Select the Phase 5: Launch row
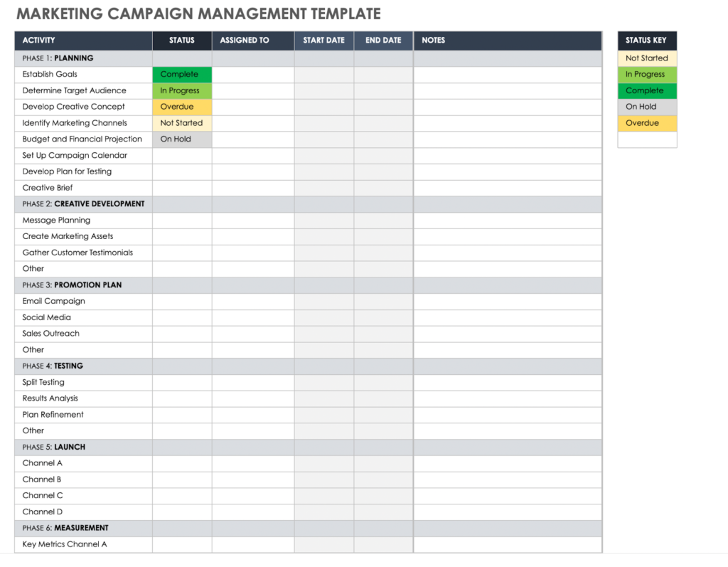Screen dimensions: 728x567 pyautogui.click(x=309, y=447)
